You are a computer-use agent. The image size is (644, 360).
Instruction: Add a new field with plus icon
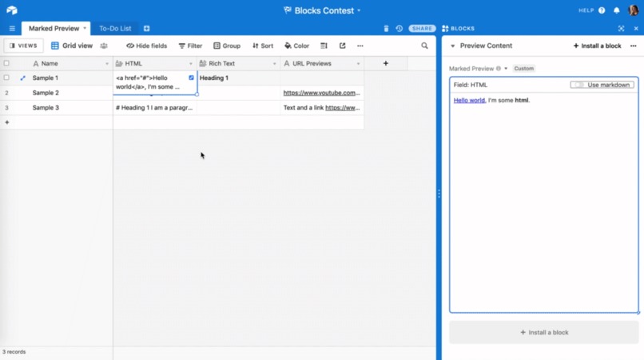tap(385, 63)
